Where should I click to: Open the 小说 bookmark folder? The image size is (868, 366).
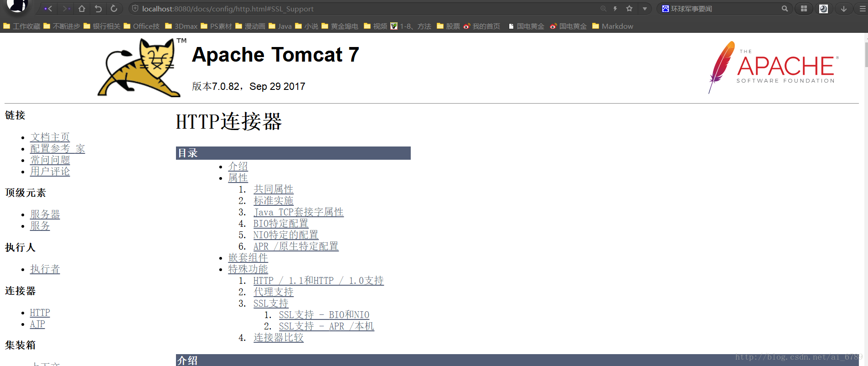click(x=306, y=26)
